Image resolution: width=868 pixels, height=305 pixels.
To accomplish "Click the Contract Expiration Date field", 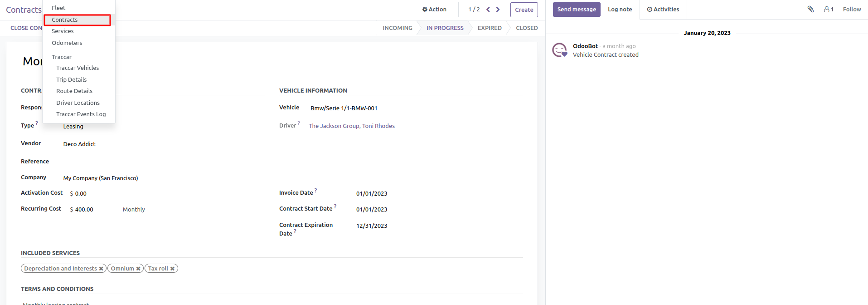I will [372, 226].
